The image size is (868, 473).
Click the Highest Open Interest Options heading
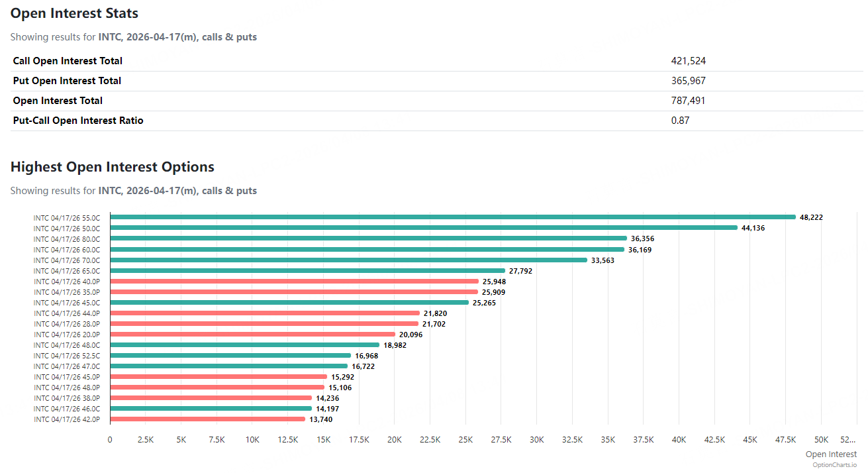point(113,167)
